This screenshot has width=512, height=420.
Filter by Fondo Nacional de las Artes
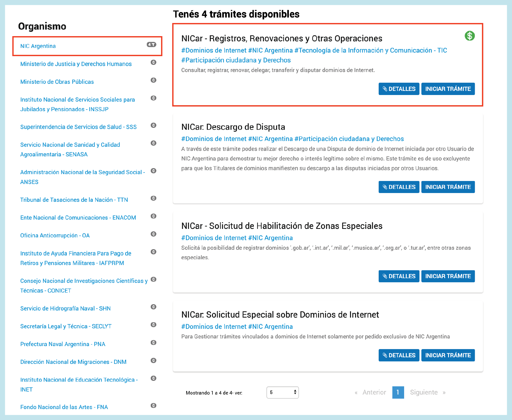64,407
